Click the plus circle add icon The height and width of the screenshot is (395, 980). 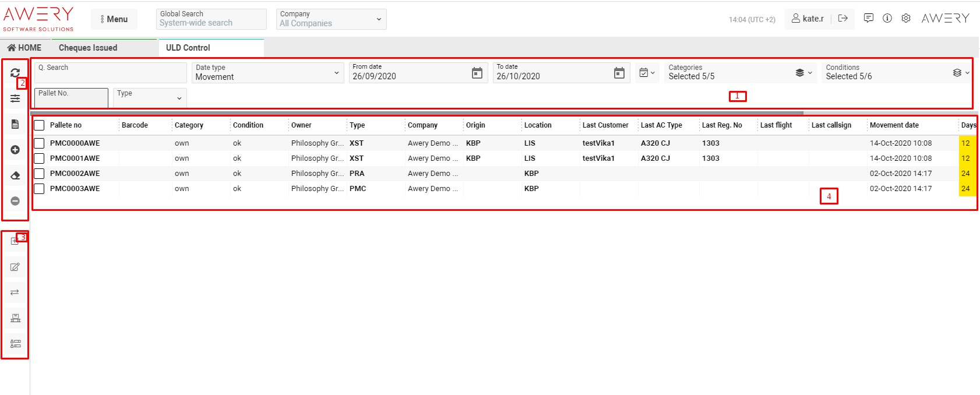[15, 150]
